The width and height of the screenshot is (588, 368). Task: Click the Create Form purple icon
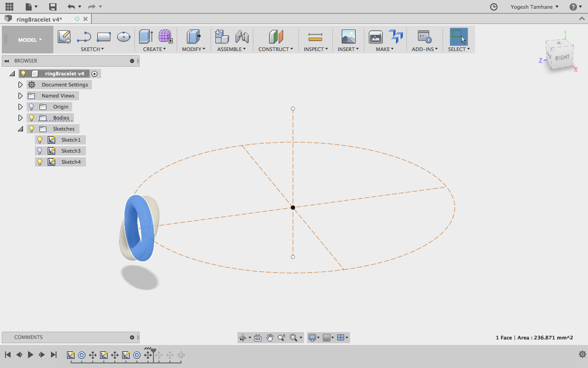[165, 37]
